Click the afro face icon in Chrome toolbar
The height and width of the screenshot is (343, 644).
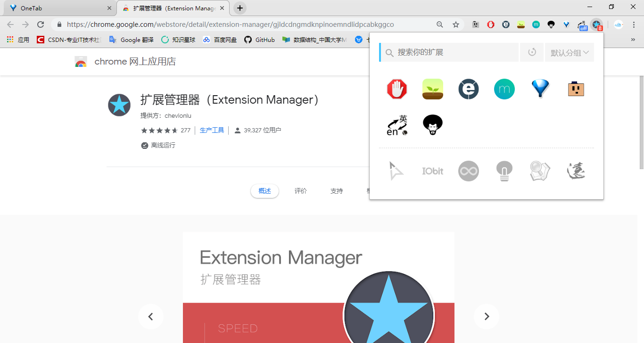pyautogui.click(x=551, y=24)
